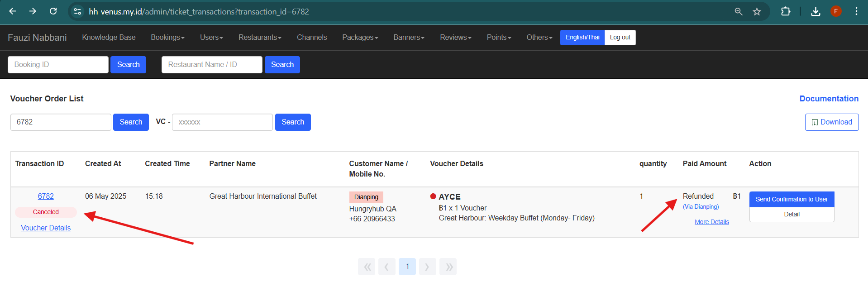Select page 1 in pagination

407,267
